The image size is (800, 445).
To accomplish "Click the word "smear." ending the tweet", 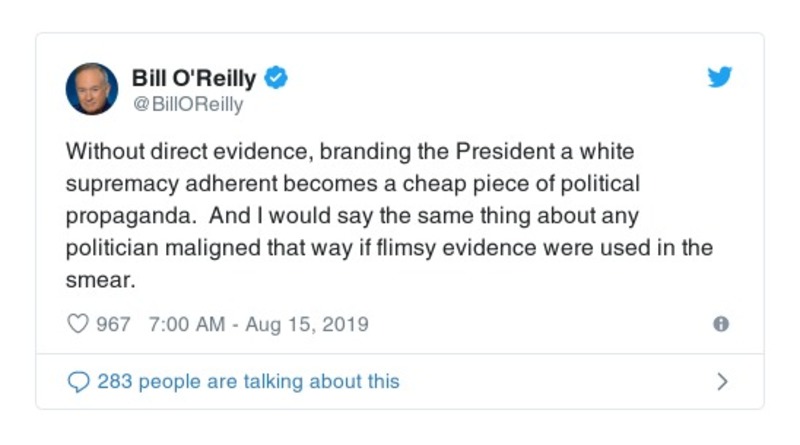I will point(99,281).
